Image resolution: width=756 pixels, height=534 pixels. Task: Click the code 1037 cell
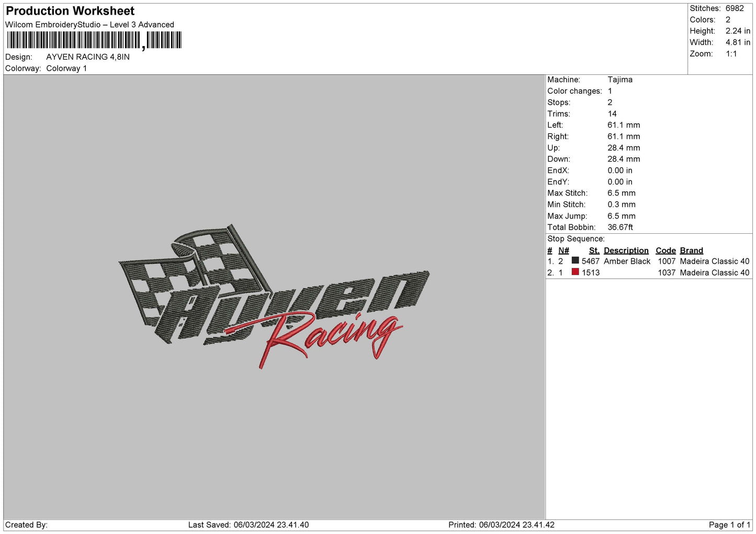[667, 272]
